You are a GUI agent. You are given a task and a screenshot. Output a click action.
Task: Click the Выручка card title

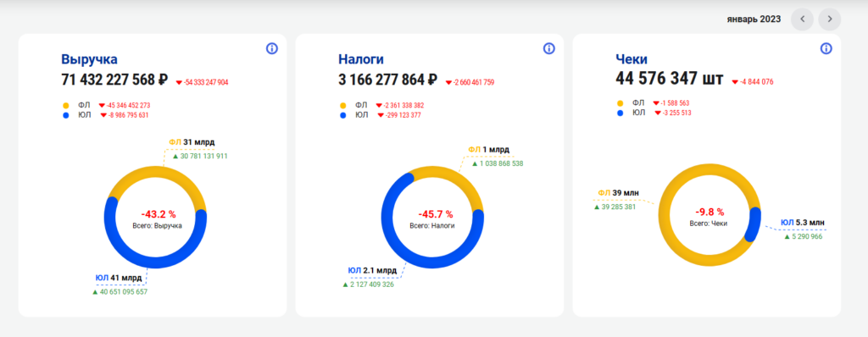point(89,60)
